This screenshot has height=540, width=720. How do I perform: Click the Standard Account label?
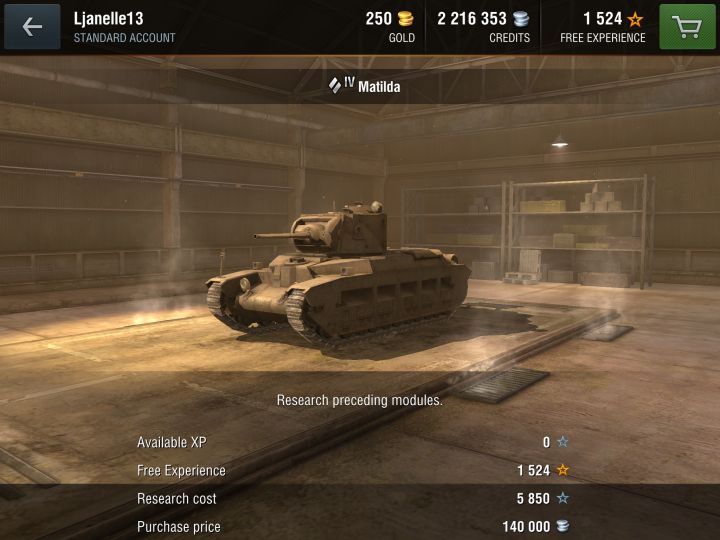point(124,38)
